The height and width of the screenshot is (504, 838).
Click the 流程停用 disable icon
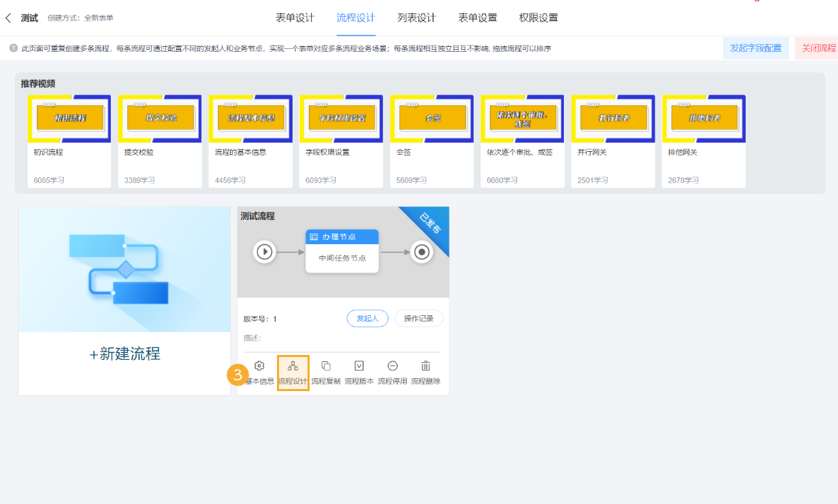[x=392, y=366]
